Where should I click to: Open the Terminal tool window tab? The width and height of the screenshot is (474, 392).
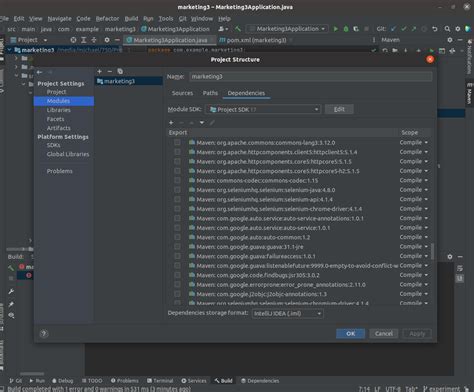point(160,381)
